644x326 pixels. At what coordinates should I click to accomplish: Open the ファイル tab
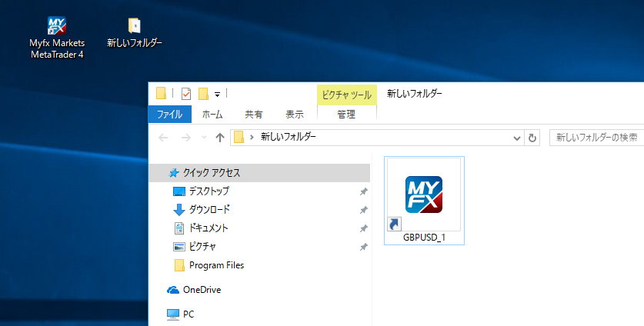coord(169,115)
